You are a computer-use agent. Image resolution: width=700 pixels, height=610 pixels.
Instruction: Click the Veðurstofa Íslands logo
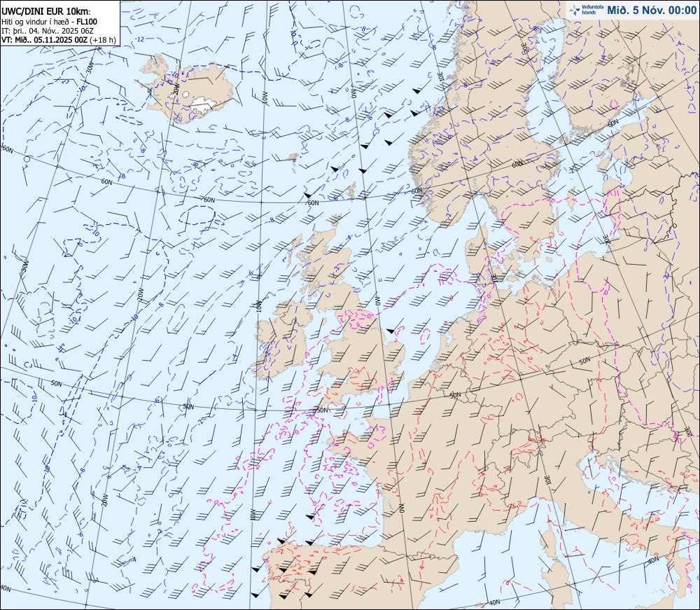[584, 10]
